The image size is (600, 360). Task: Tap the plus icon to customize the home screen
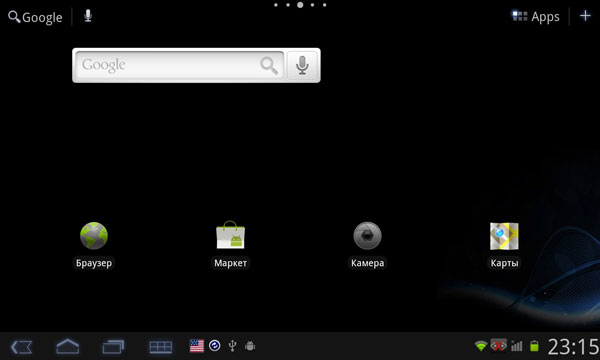pos(585,16)
